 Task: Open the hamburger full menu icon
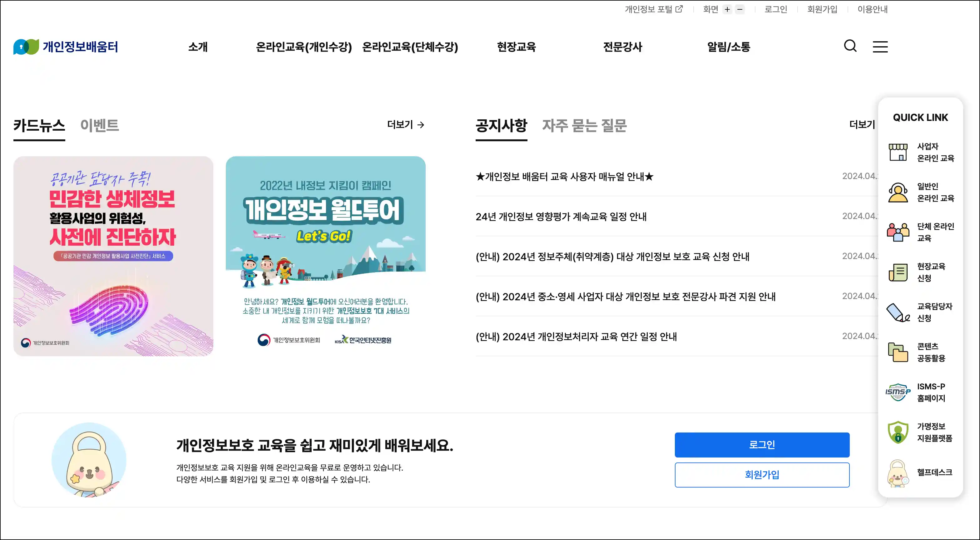point(880,47)
